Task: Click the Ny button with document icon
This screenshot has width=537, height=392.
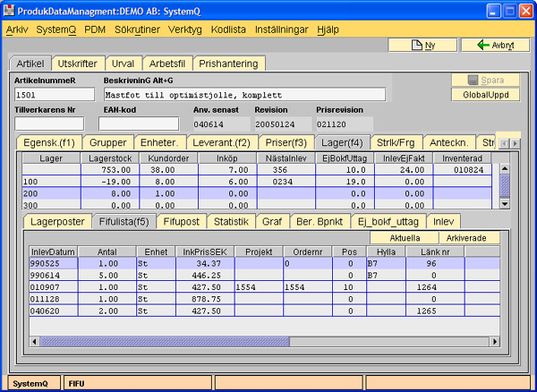Action: [422, 45]
